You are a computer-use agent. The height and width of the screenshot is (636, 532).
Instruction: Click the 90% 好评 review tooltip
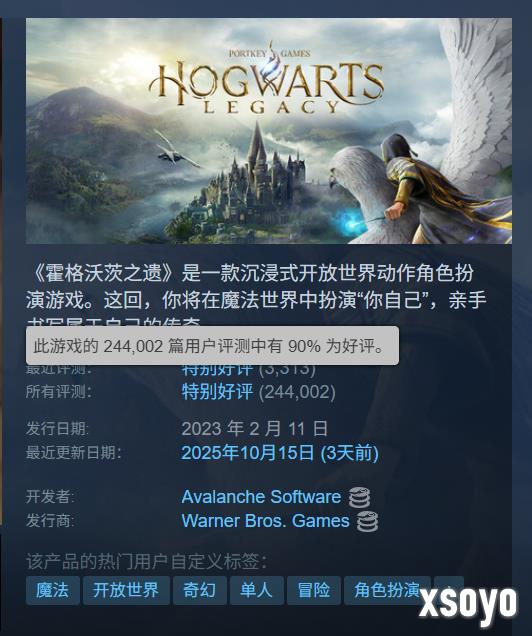point(212,346)
